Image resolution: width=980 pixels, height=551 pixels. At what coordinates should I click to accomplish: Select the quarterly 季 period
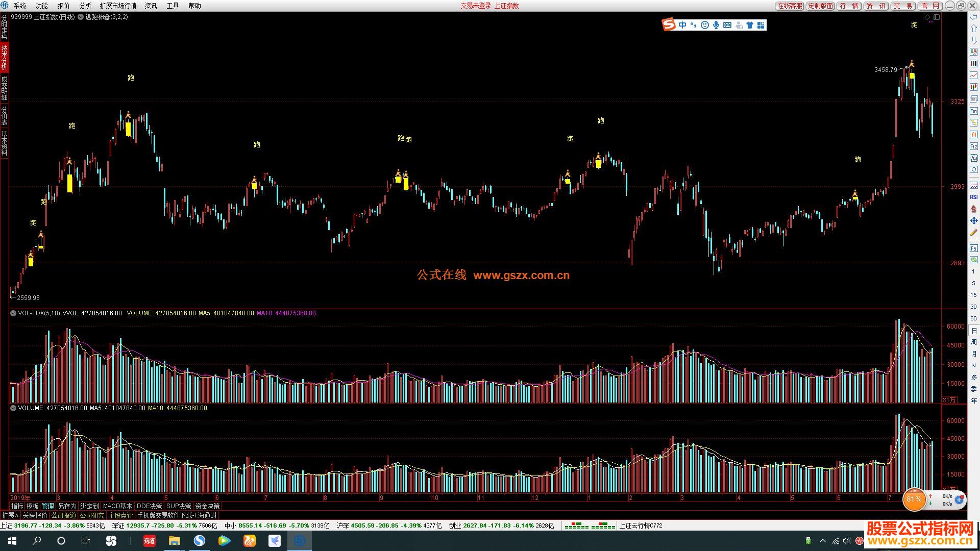973,389
